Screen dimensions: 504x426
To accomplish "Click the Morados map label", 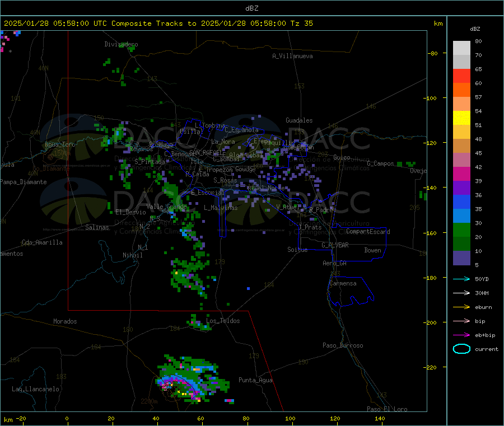I will tap(65, 321).
